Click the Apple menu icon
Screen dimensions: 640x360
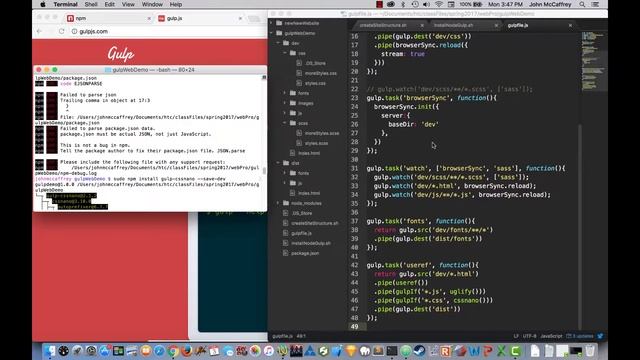(43, 4)
